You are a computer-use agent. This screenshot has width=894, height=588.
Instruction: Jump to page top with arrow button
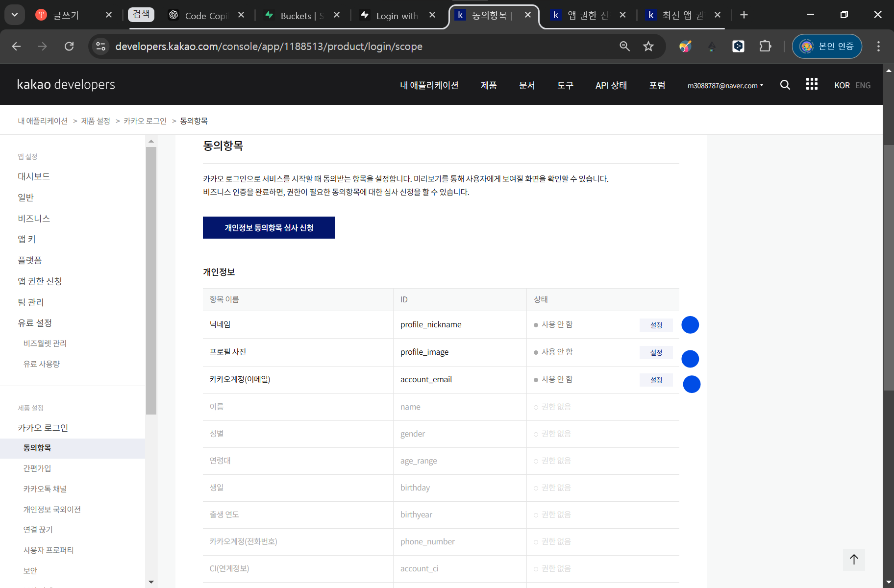point(854,560)
